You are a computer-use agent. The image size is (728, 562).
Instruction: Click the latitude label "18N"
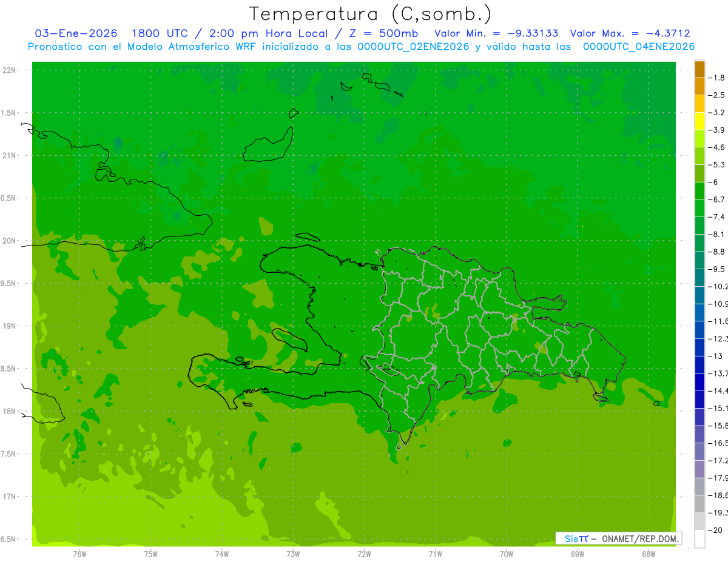pyautogui.click(x=10, y=411)
